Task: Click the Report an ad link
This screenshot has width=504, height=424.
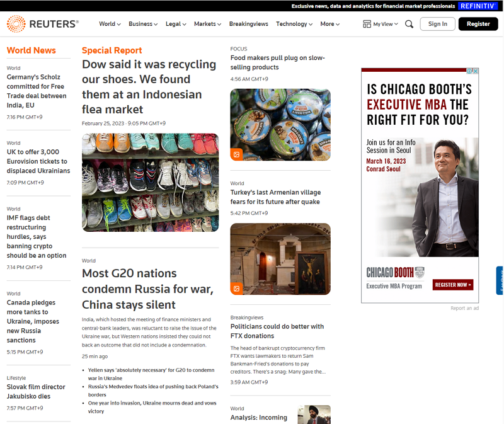Action: pyautogui.click(x=464, y=308)
